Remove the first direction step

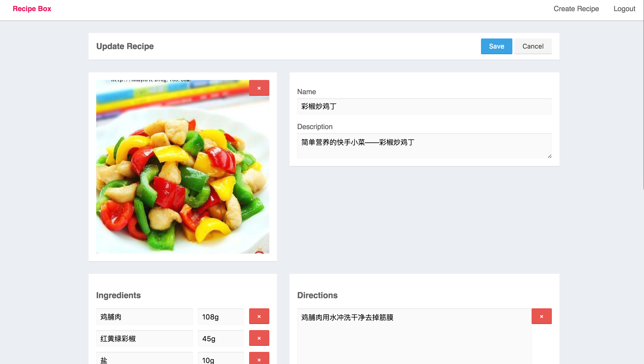(x=541, y=316)
